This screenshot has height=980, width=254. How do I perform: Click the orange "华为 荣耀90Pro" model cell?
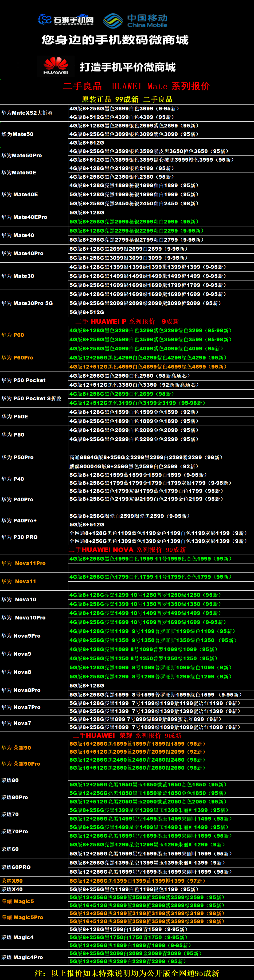point(34,764)
